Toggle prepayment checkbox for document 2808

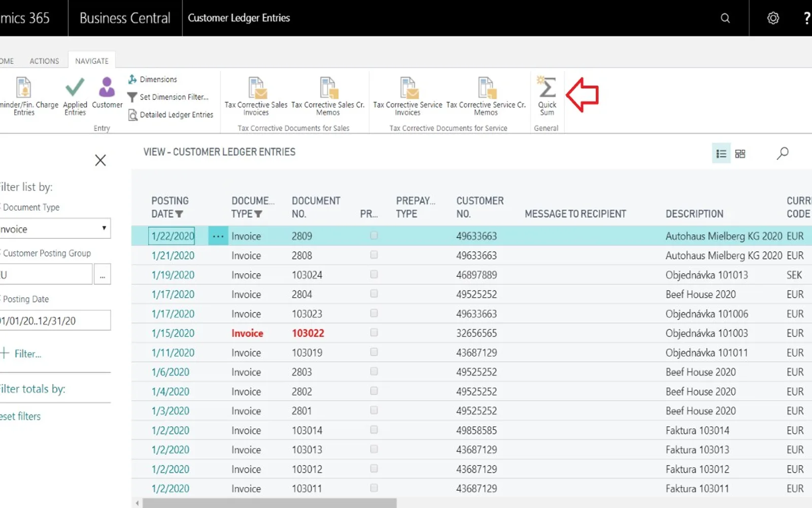[374, 255]
